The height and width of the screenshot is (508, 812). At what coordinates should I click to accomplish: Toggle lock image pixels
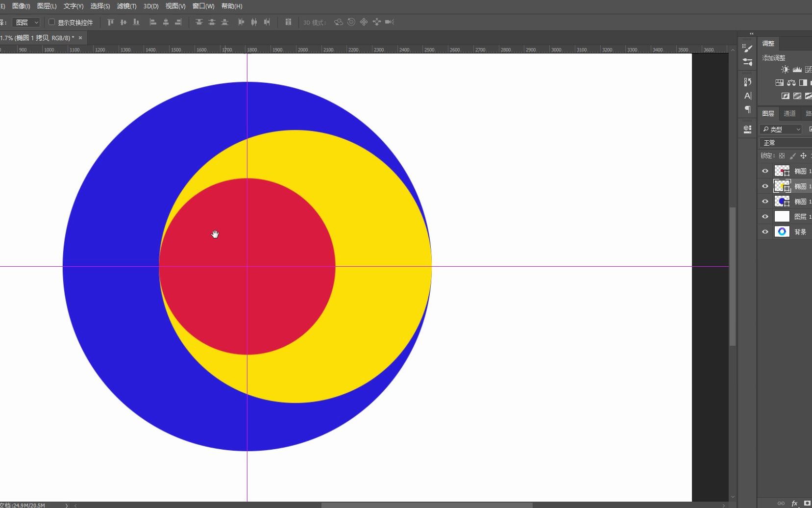[x=792, y=156]
